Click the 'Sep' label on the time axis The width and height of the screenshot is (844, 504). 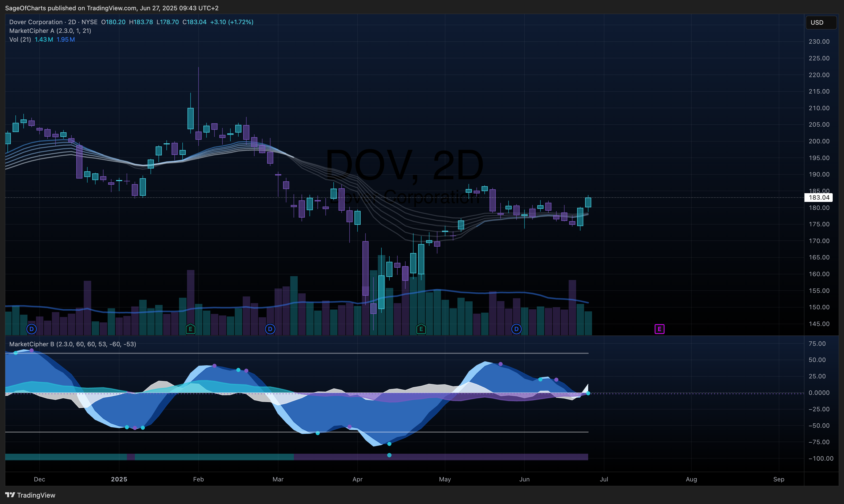click(779, 479)
